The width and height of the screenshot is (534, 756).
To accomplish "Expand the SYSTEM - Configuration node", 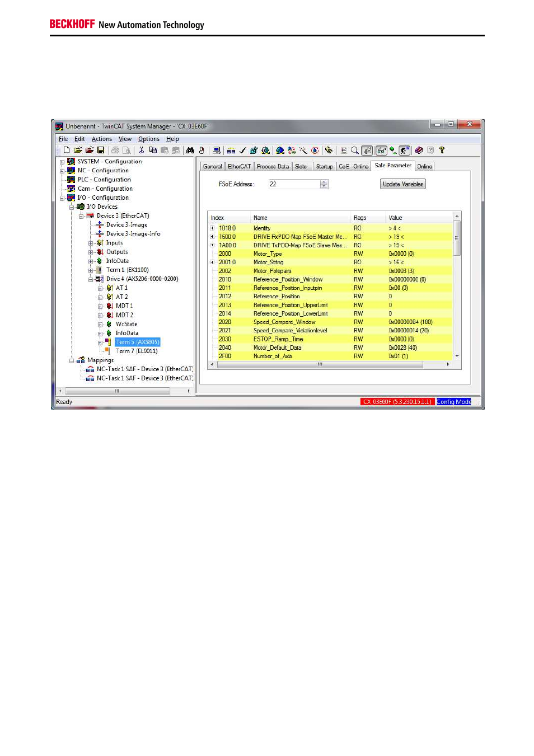I will [x=62, y=162].
